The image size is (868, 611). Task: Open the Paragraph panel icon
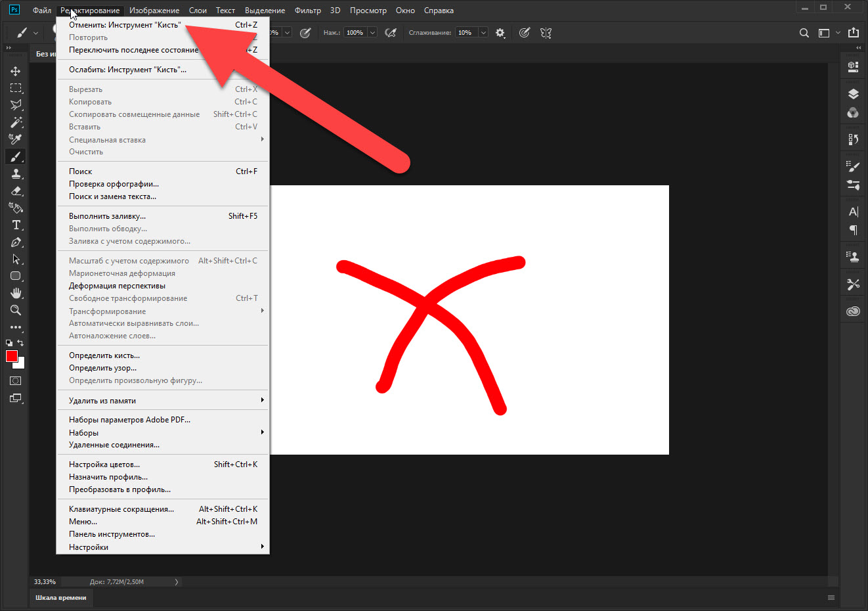(853, 230)
